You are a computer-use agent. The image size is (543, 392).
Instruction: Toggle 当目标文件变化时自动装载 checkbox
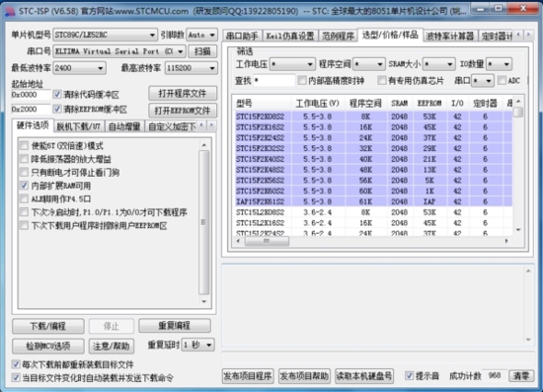click(x=16, y=377)
